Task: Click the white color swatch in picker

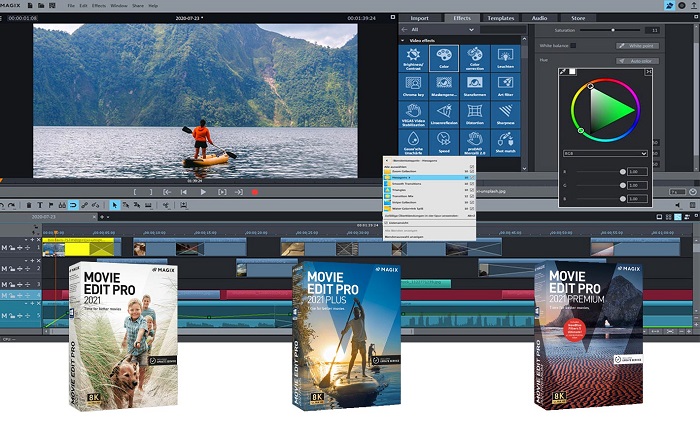Action: coord(572,71)
